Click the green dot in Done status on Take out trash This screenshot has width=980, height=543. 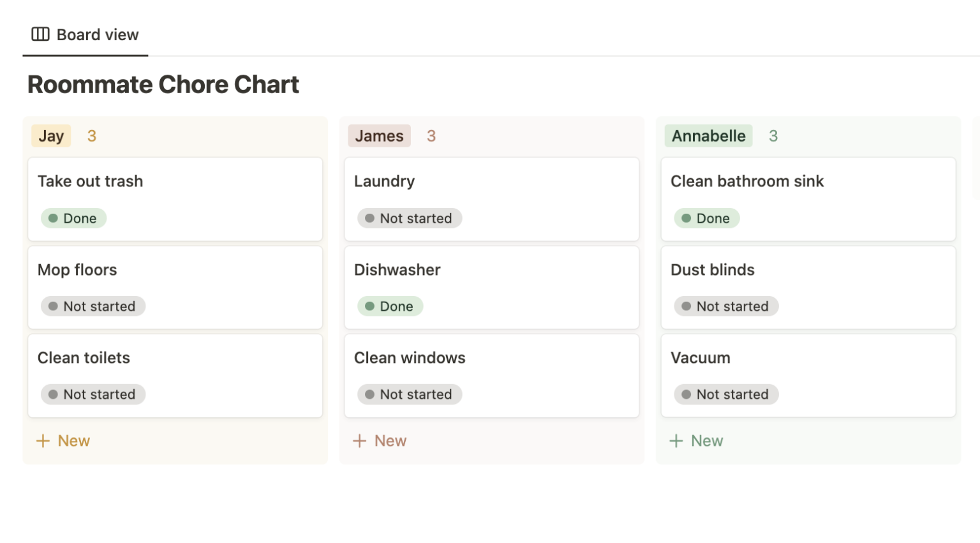coord(53,218)
